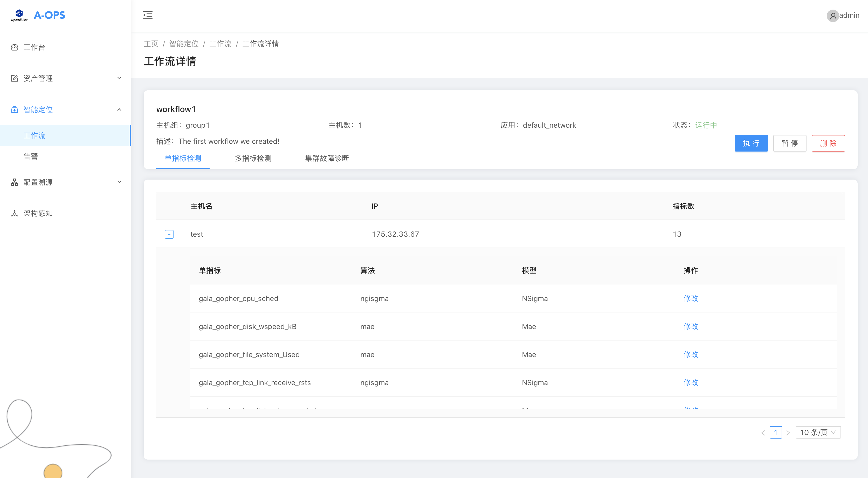Switch to the 多指标检测 tab
Image resolution: width=868 pixels, height=478 pixels.
click(253, 159)
